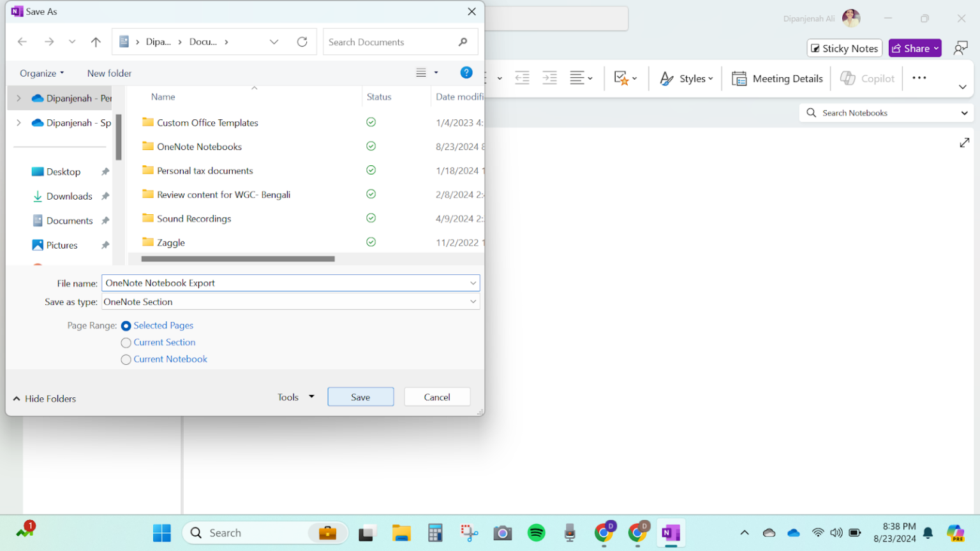Open Spotify from the taskbar
The height and width of the screenshot is (551, 980).
(x=536, y=533)
